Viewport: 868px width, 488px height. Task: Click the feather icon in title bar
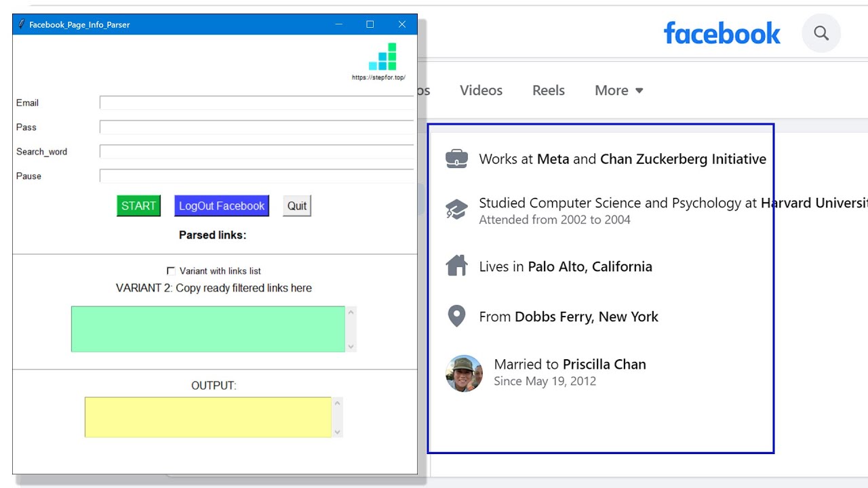[22, 24]
